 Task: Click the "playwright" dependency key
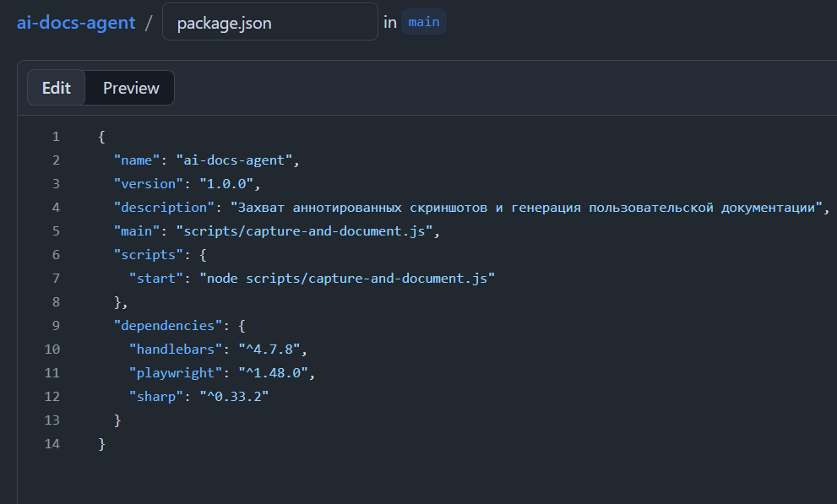click(x=176, y=372)
